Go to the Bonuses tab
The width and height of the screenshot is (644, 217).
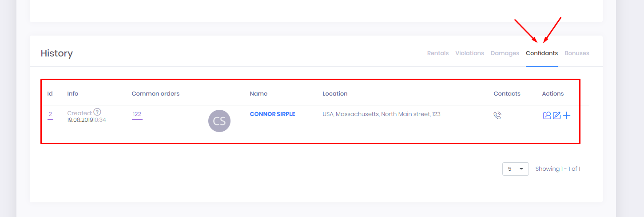pos(576,53)
